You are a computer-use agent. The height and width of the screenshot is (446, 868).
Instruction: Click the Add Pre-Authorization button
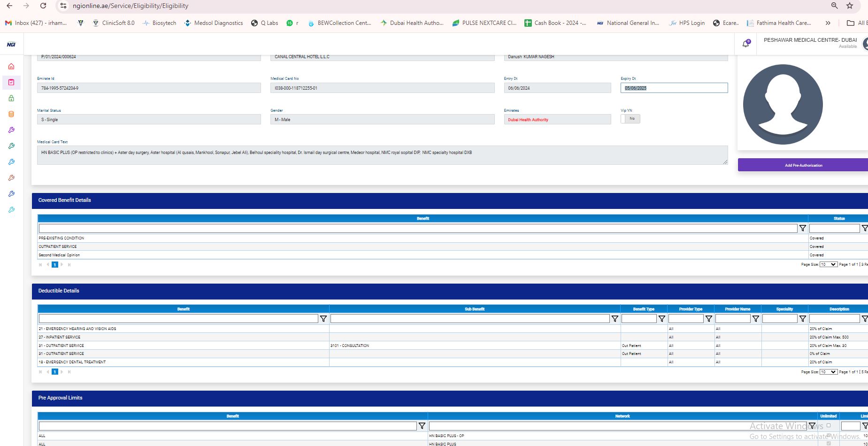pos(803,165)
